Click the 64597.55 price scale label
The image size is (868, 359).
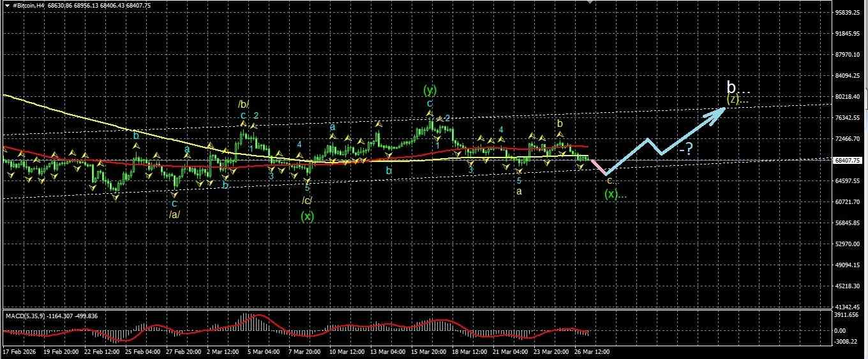click(x=848, y=181)
